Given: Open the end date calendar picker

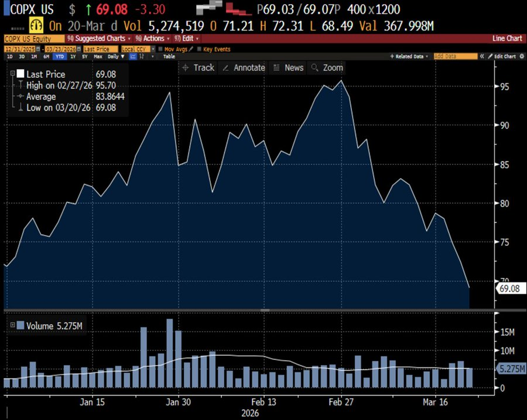Looking at the screenshot, I should pos(78,49).
